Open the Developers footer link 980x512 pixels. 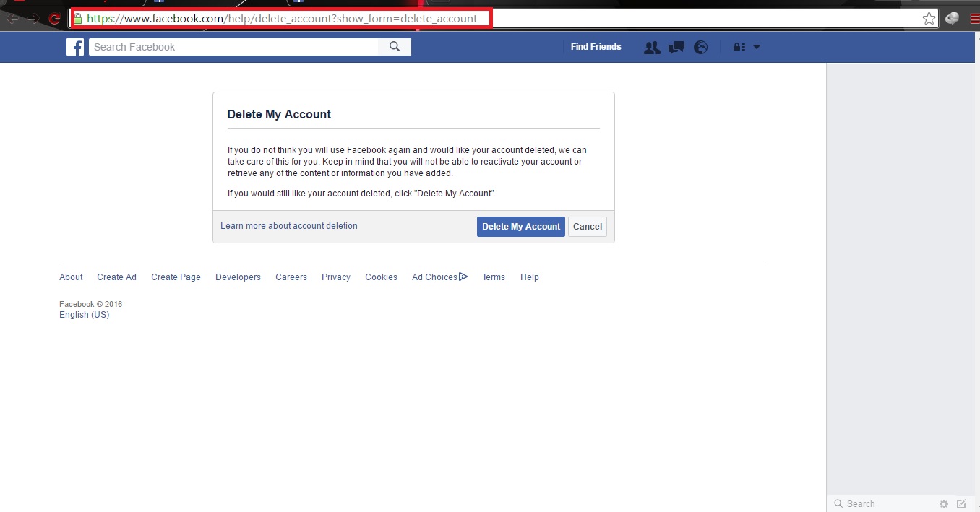(x=238, y=277)
